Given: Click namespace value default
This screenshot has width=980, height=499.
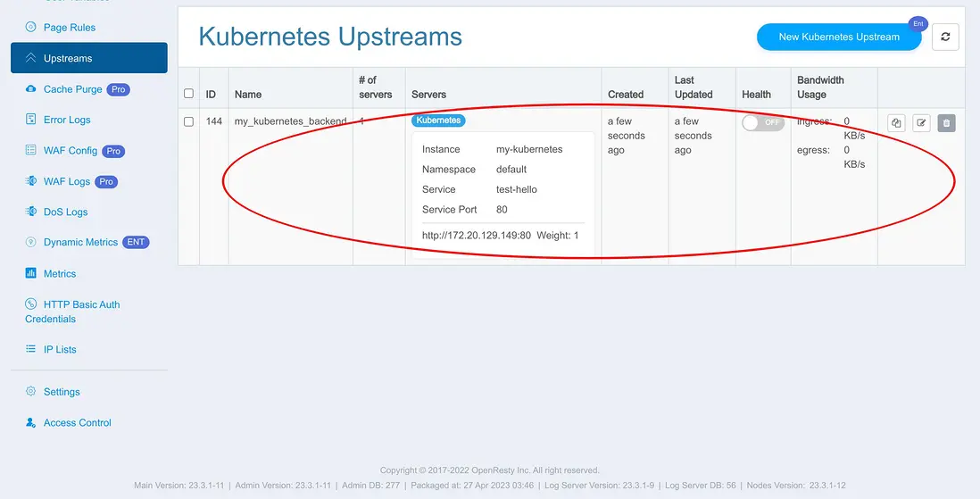Looking at the screenshot, I should 511,170.
